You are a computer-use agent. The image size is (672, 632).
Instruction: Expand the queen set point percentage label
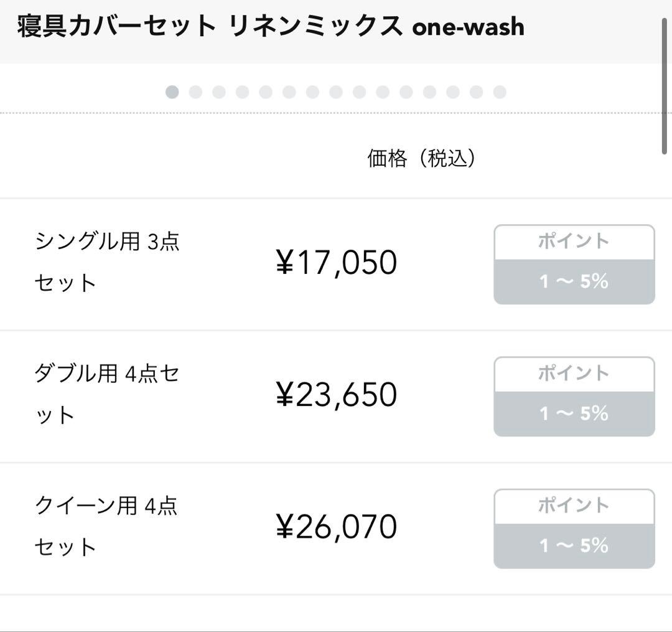pos(573,545)
